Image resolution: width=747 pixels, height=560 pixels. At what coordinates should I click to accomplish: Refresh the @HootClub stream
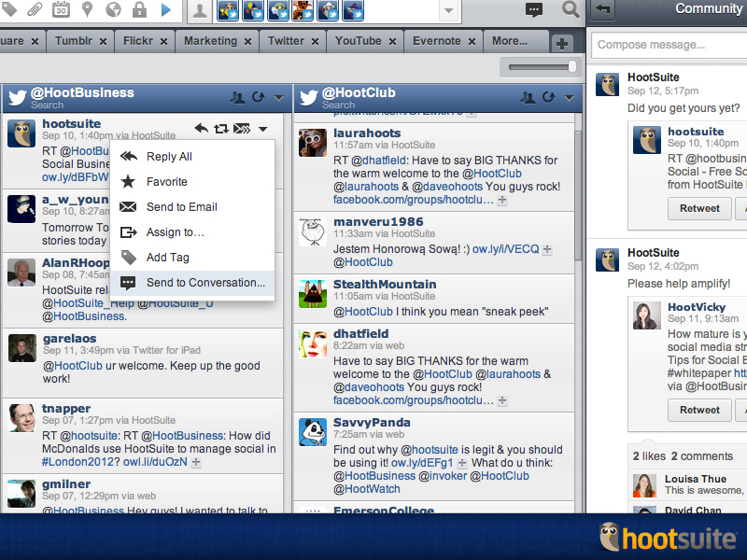click(x=547, y=97)
